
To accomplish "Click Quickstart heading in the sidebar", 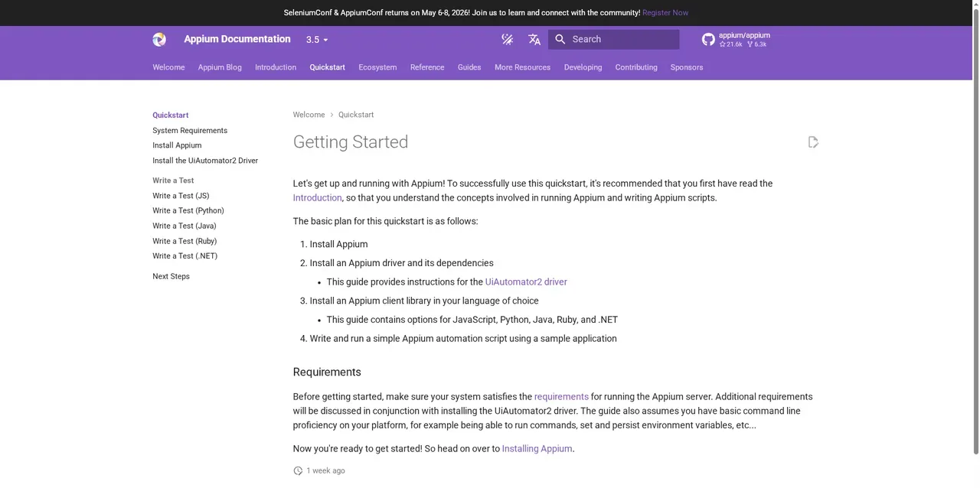I will point(170,115).
